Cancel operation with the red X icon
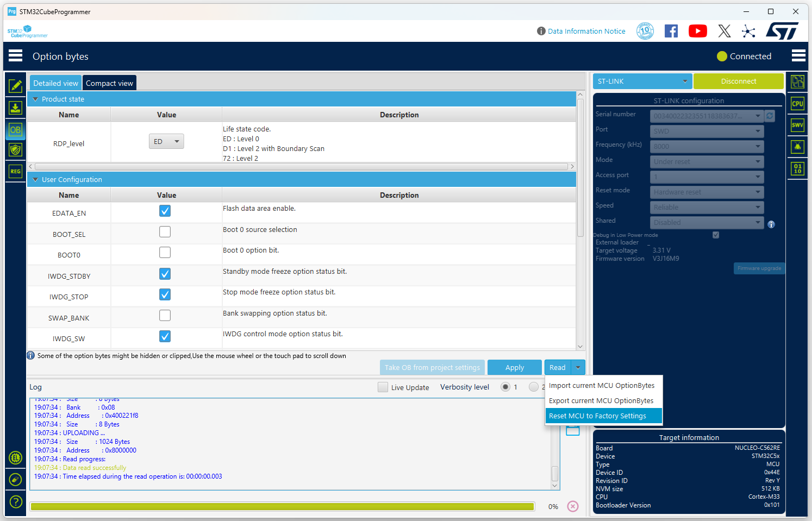This screenshot has height=521, width=812. point(573,506)
